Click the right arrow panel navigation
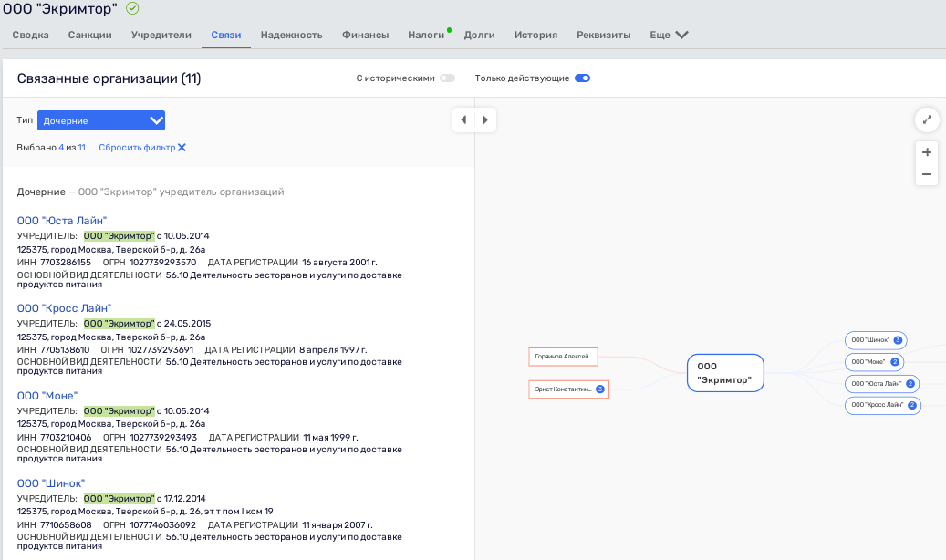 [485, 119]
